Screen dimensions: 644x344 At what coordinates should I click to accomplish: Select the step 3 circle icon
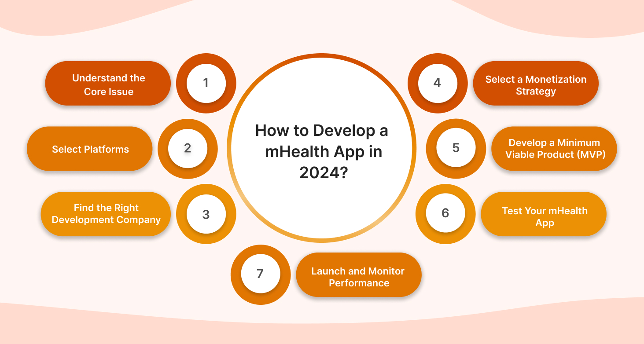point(206,214)
